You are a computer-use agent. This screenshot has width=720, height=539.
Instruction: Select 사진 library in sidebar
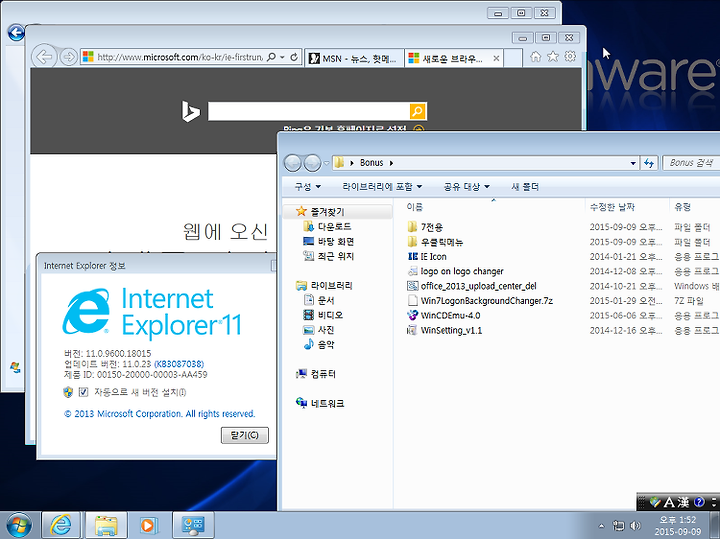coord(319,330)
